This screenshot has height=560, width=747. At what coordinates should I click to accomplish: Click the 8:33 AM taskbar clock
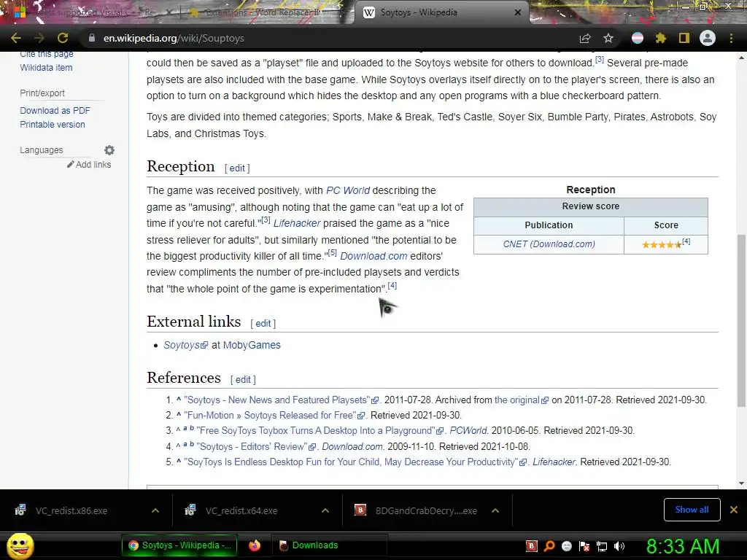coord(682,545)
